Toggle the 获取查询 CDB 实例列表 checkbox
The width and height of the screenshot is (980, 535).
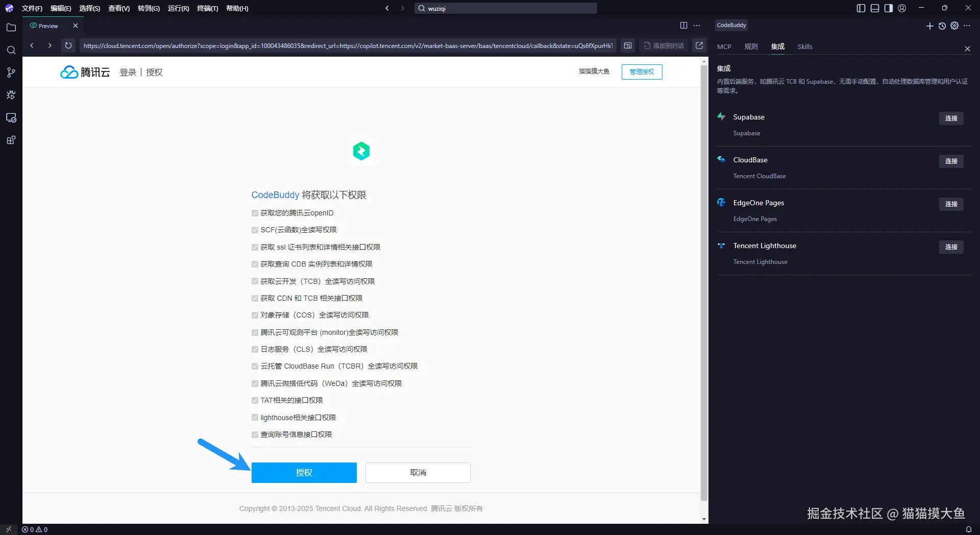255,264
